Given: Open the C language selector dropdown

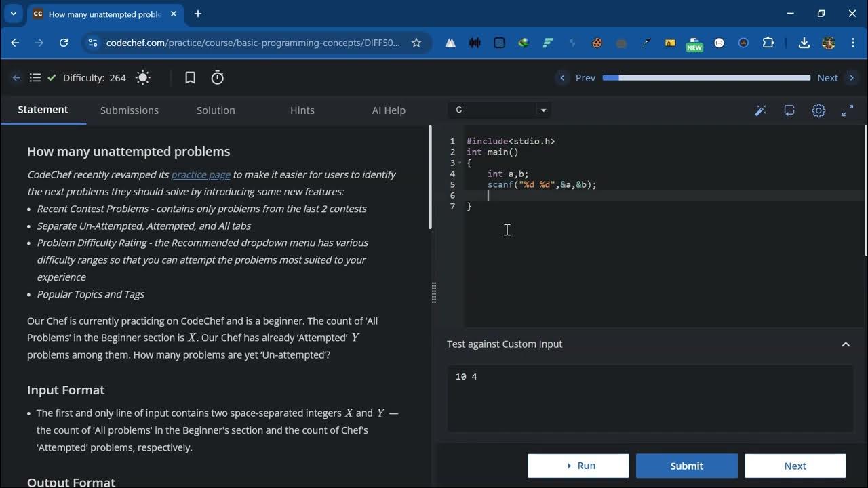Looking at the screenshot, I should pos(500,110).
